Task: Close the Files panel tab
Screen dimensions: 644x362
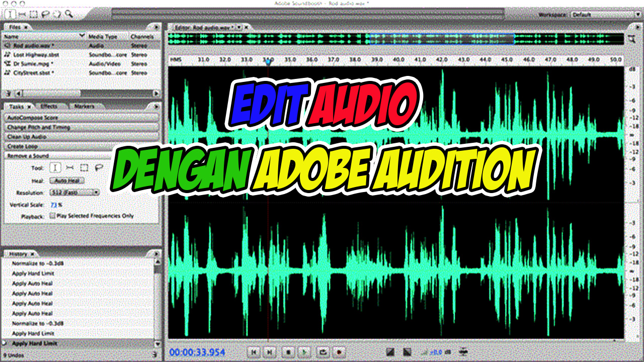Action: (x=26, y=27)
